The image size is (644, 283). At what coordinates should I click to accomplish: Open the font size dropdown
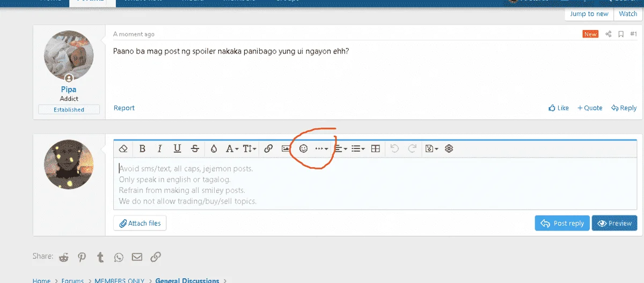point(250,148)
